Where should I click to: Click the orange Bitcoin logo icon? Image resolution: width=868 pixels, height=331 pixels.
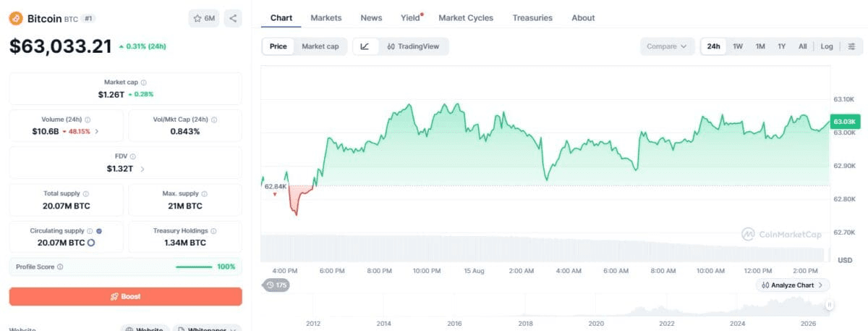click(16, 18)
